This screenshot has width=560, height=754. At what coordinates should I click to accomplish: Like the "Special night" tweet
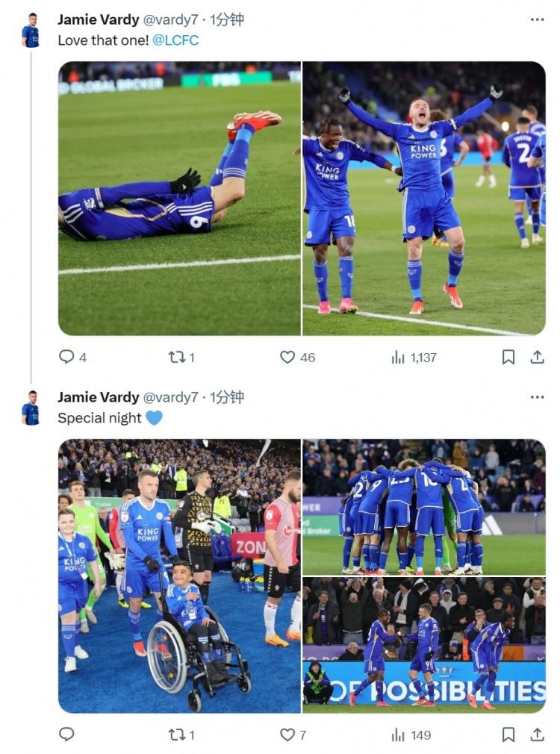coord(288,735)
